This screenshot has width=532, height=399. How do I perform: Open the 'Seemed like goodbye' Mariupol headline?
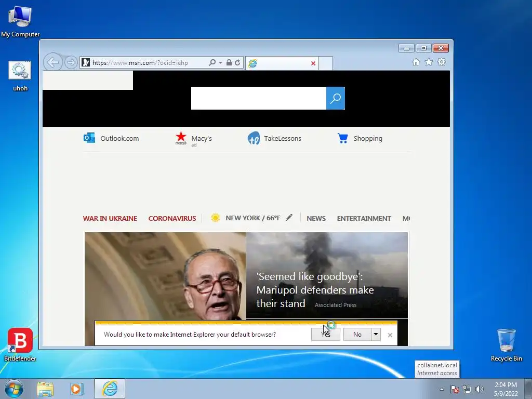click(315, 290)
